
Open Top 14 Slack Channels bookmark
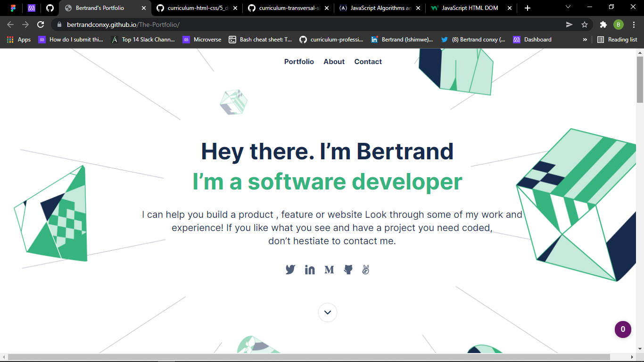coord(143,40)
